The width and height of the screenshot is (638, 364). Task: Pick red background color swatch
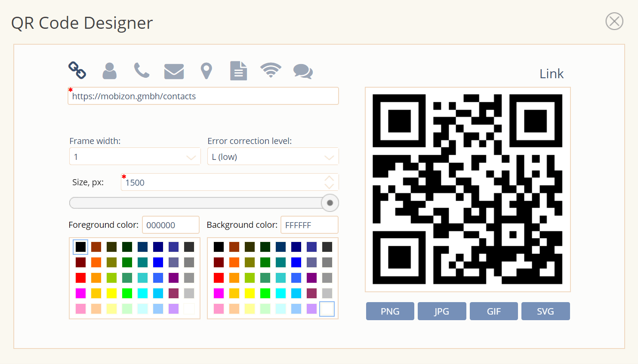coord(219,278)
